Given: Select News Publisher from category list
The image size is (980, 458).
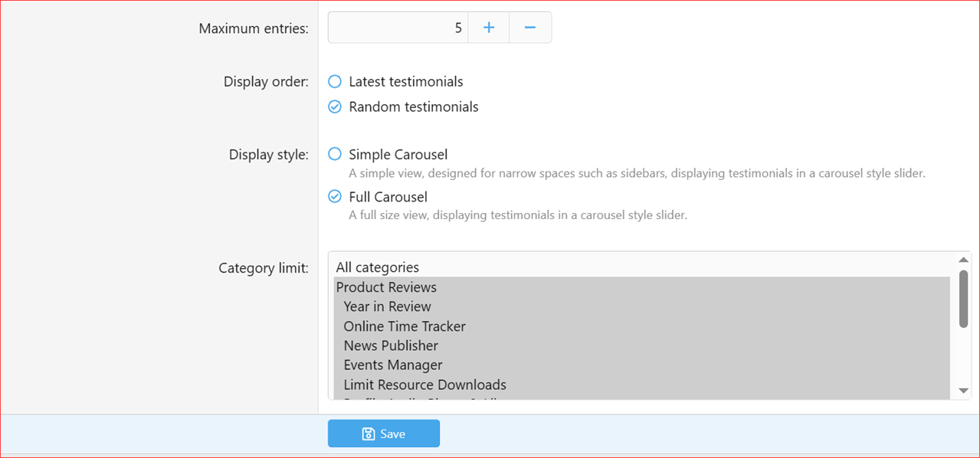Looking at the screenshot, I should (391, 345).
